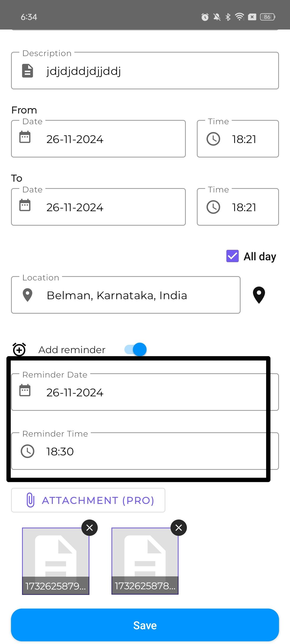Image resolution: width=290 pixels, height=644 pixels.
Task: Remove the 1732625879 attachment
Action: click(x=89, y=528)
